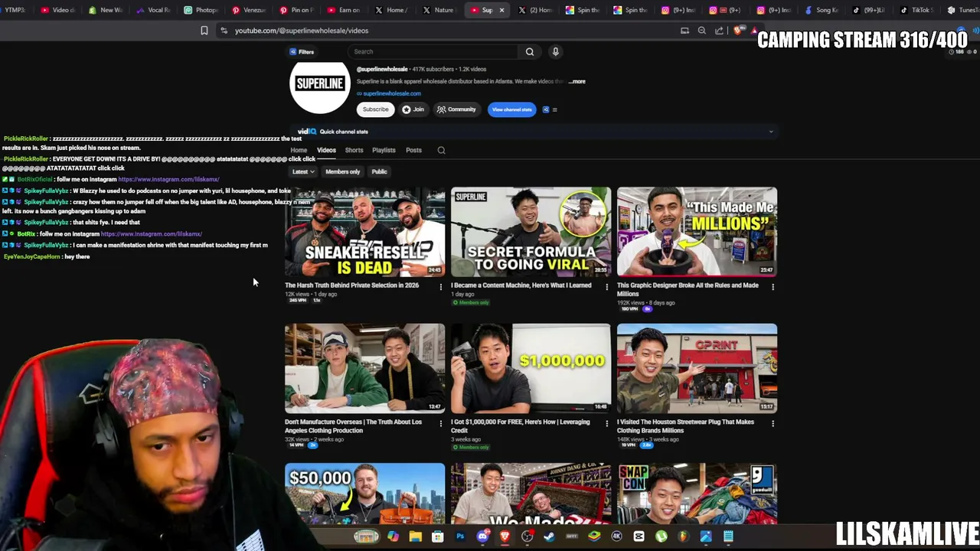Image resolution: width=980 pixels, height=551 pixels.
Task: Open the GPRINT Houston streetwear thumbnail
Action: click(697, 368)
